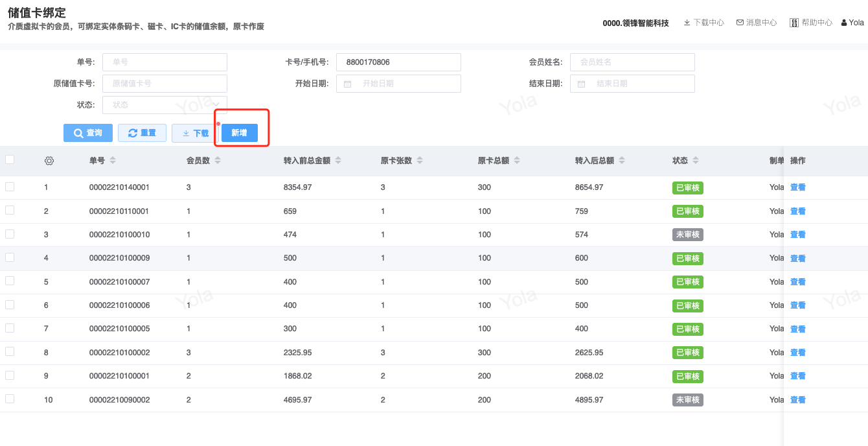This screenshot has width=868, height=446.
Task: Focus the 原储值卡号 input field
Action: point(165,84)
